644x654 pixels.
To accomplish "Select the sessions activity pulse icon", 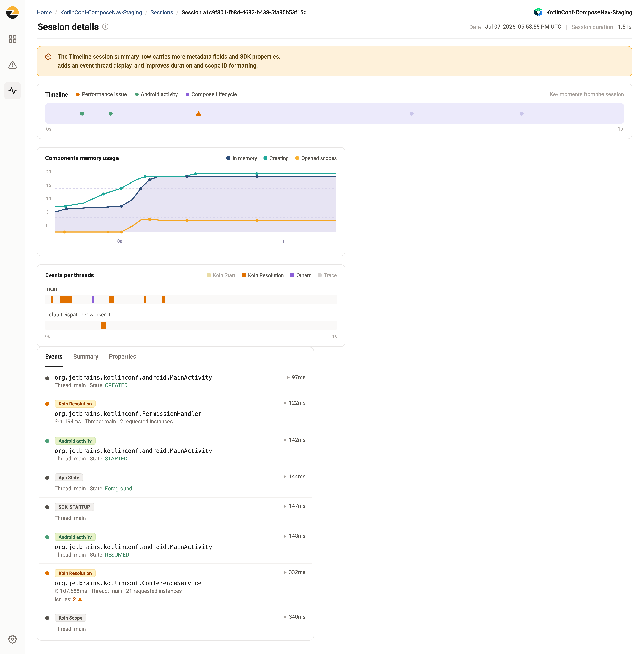I will (13, 91).
